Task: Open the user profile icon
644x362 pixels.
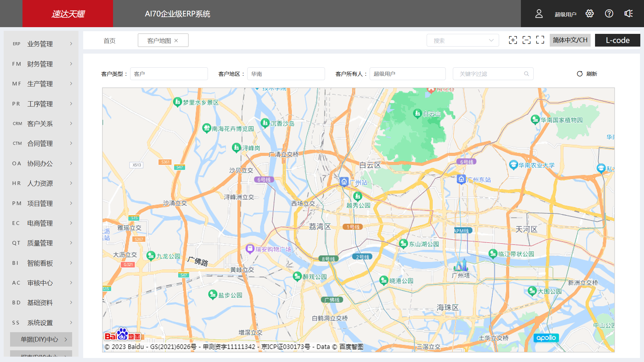Action: coord(539,13)
